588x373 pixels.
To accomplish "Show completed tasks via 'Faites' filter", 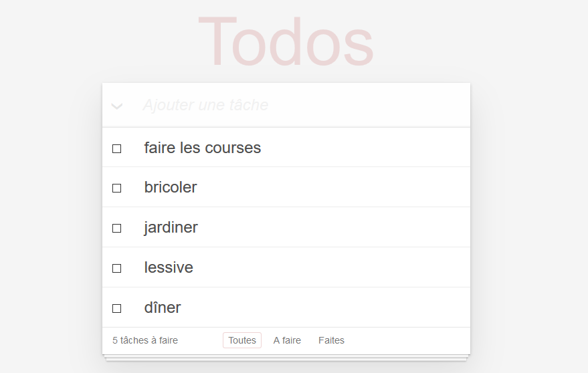I will pos(331,340).
